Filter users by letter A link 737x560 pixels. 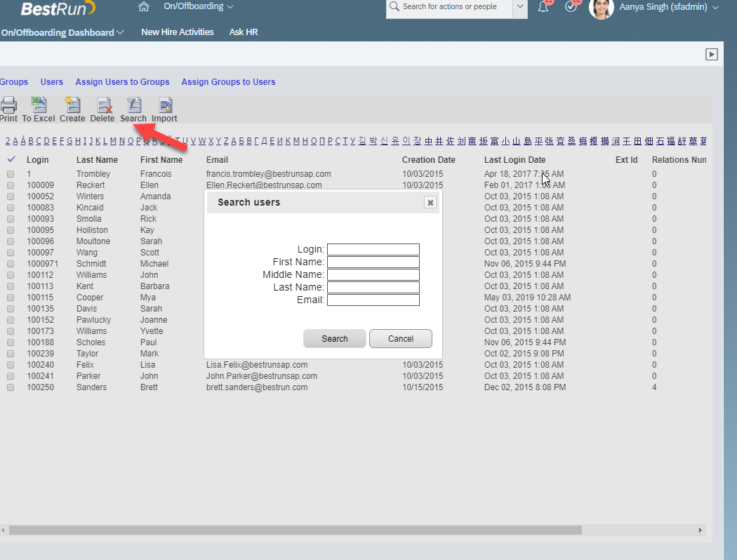tap(15, 141)
